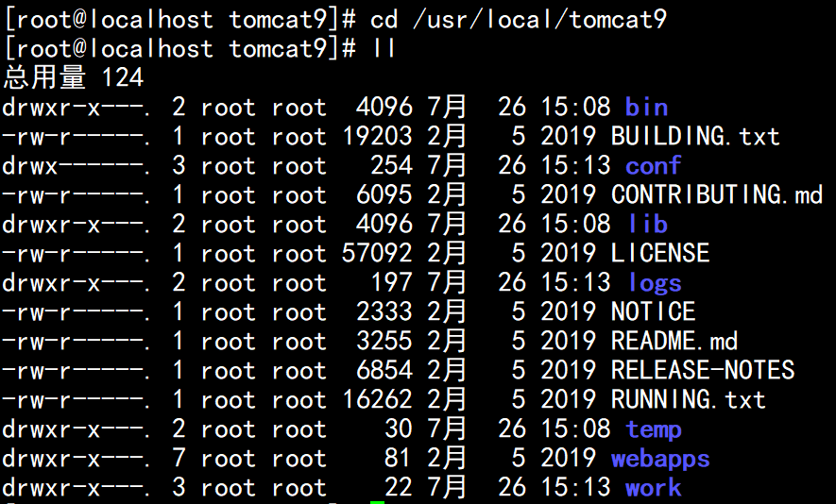
Task: Click the size 22 in the work row
Action: (x=399, y=488)
